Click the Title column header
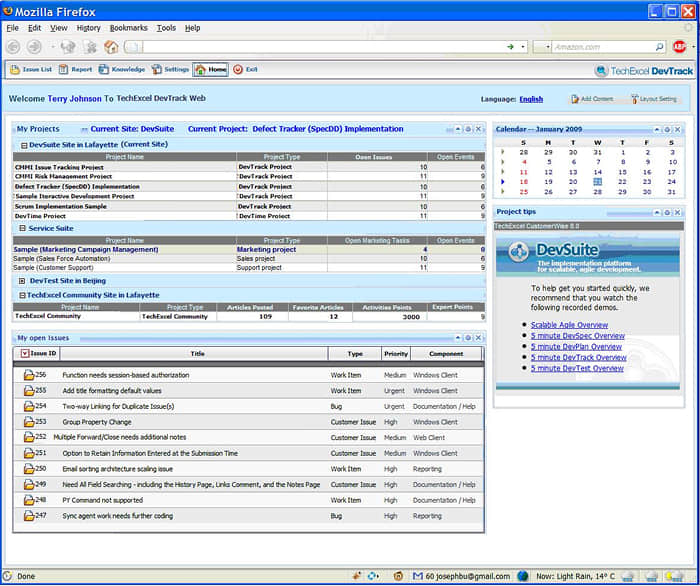The image size is (700, 586). tap(194, 353)
